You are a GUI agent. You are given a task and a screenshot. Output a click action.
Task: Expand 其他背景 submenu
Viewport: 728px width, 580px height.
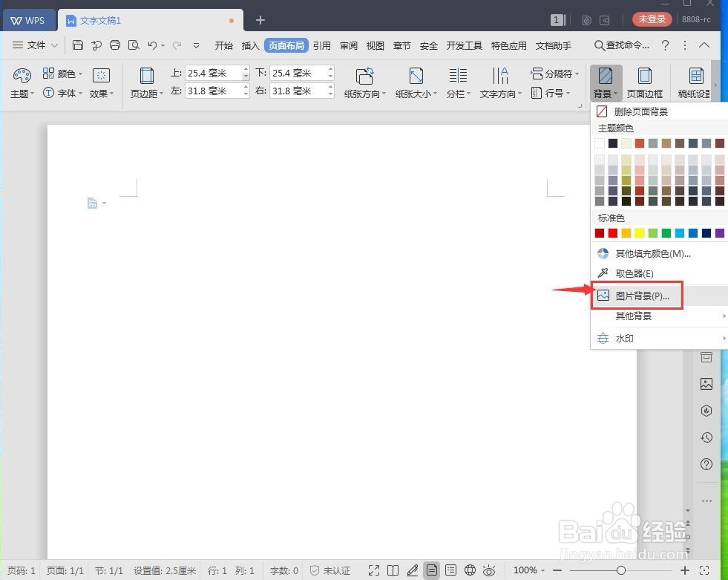point(659,316)
